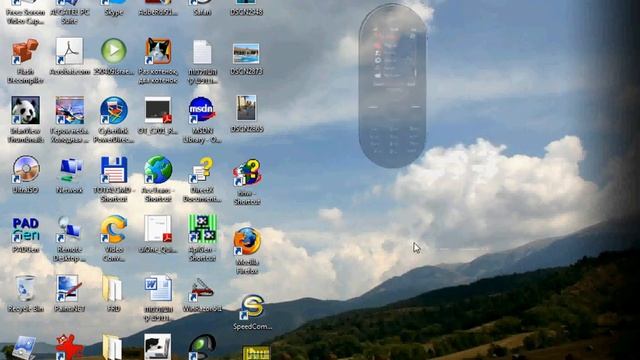Select the DSCN2865 photo thumbnail

(x=246, y=108)
